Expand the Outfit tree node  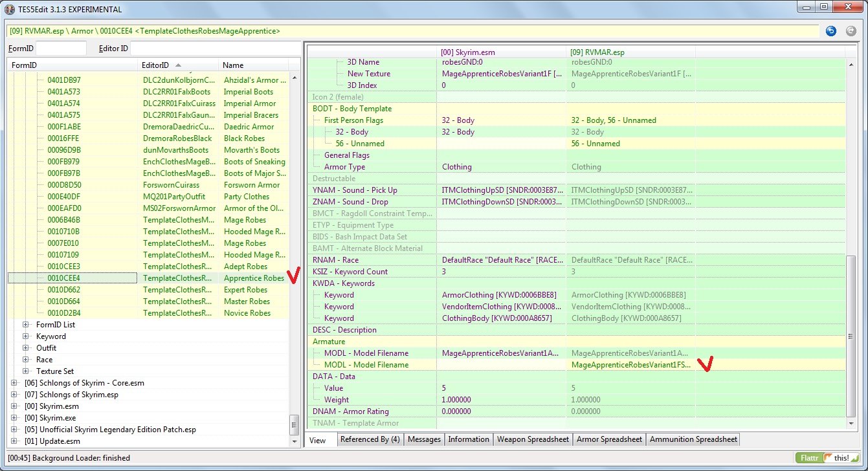[x=26, y=348]
